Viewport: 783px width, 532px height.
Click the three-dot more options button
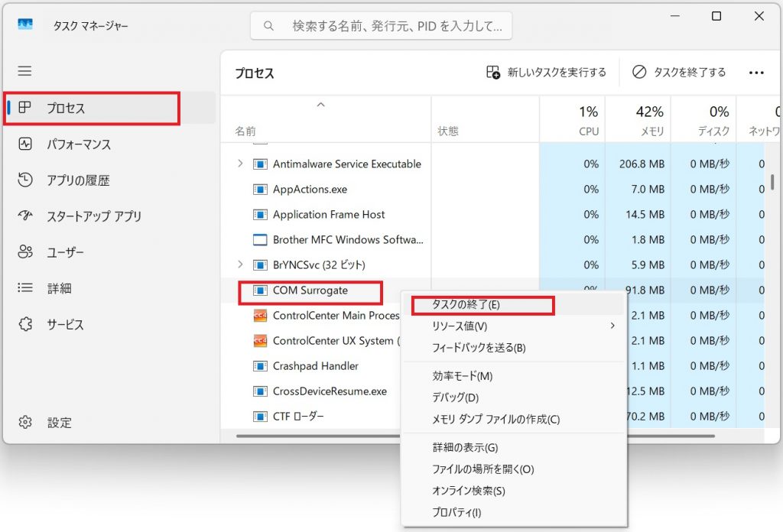point(756,73)
